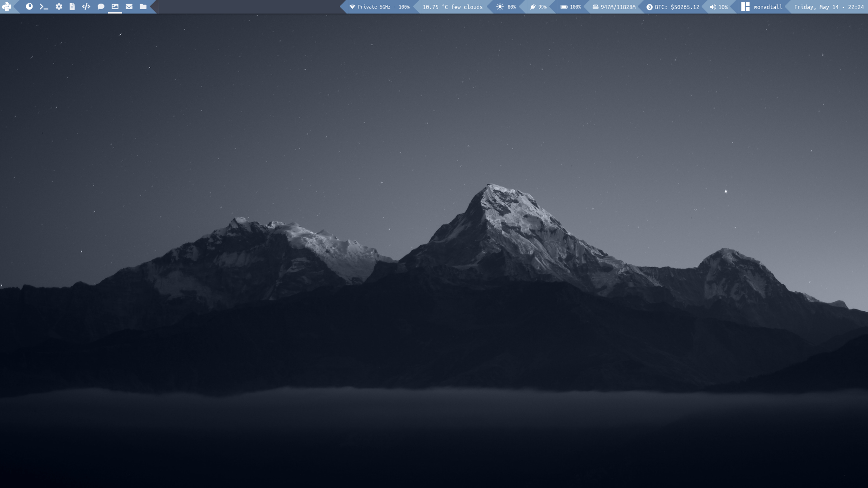Viewport: 868px width, 488px height.
Task: Click the BTC price ticker widget
Action: click(x=673, y=7)
